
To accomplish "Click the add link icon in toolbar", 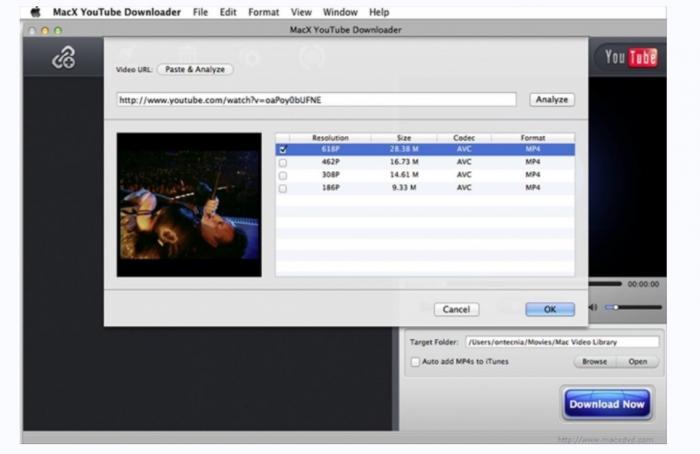I will click(63, 58).
